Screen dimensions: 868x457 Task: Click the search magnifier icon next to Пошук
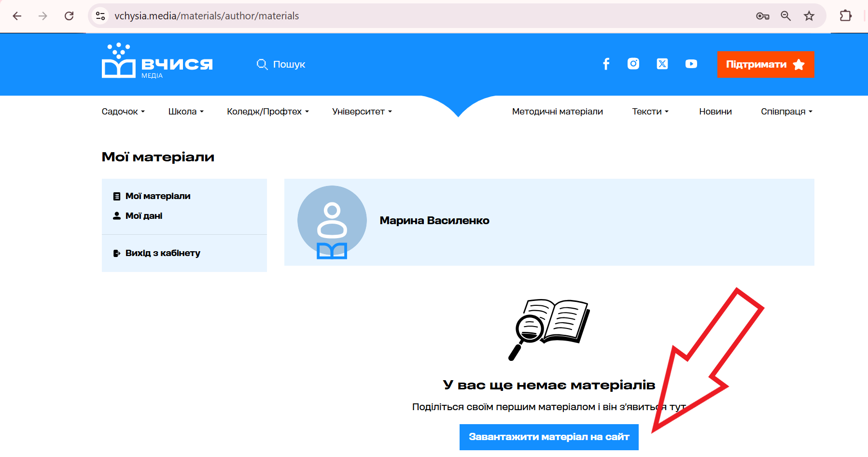pyautogui.click(x=262, y=64)
